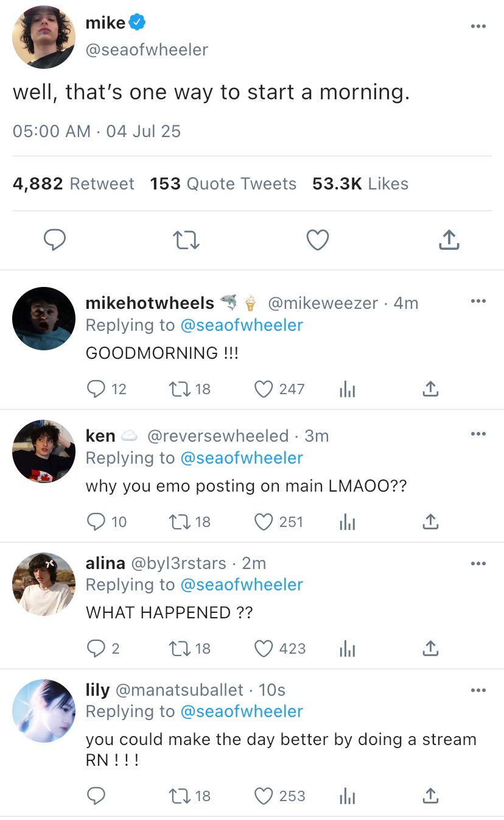Image resolution: width=504 pixels, height=820 pixels.
Task: Open more options on mike's main tweet
Action: pos(478,26)
